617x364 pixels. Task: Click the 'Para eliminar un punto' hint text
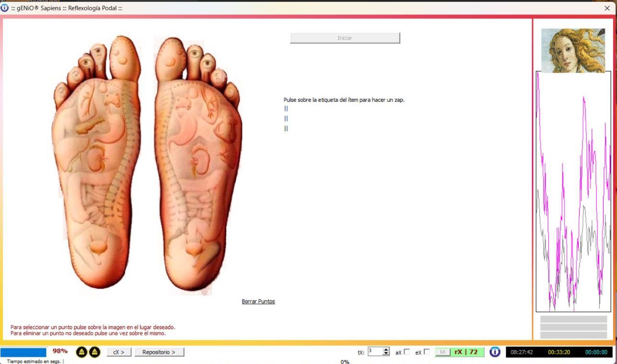click(x=88, y=333)
